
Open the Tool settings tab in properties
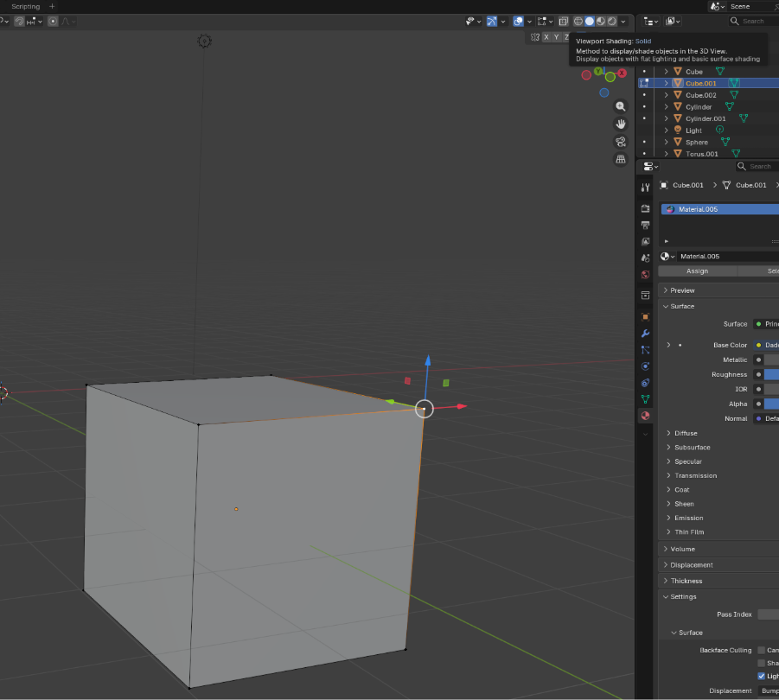pyautogui.click(x=645, y=188)
